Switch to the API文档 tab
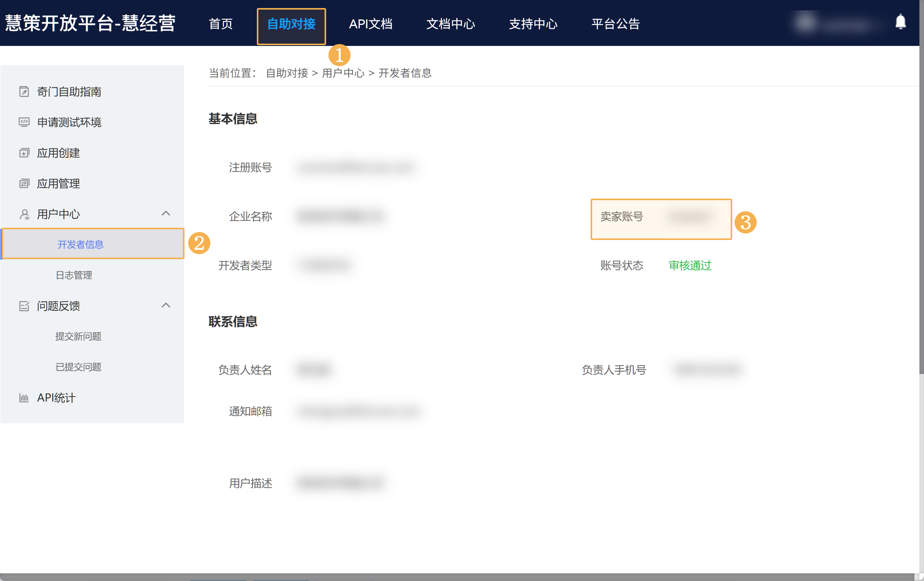 [370, 24]
